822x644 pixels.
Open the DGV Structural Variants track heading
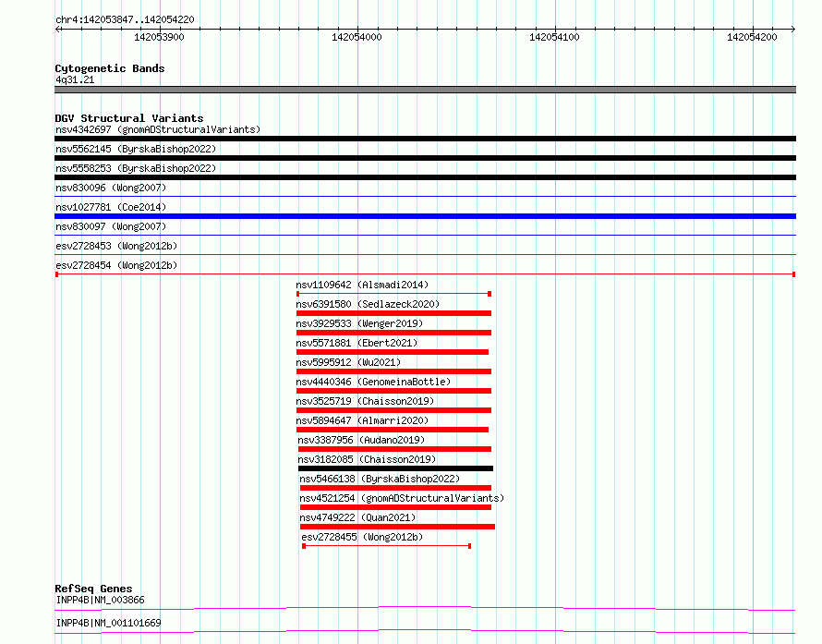(129, 118)
